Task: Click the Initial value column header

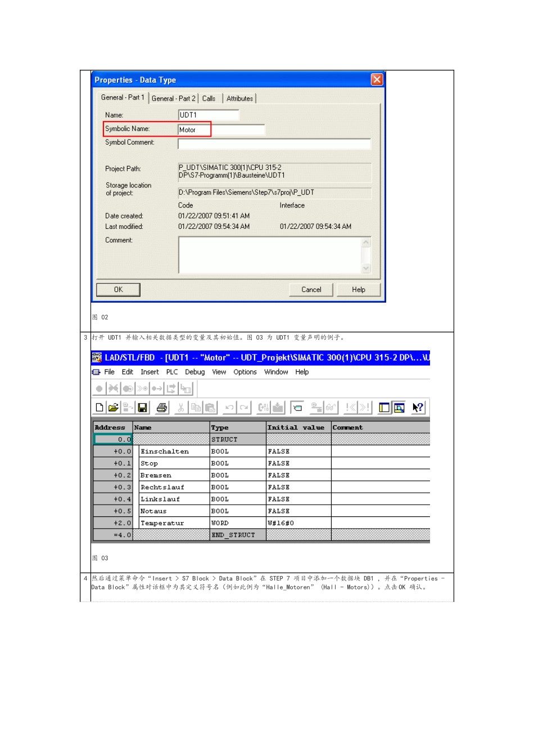Action: tap(298, 427)
